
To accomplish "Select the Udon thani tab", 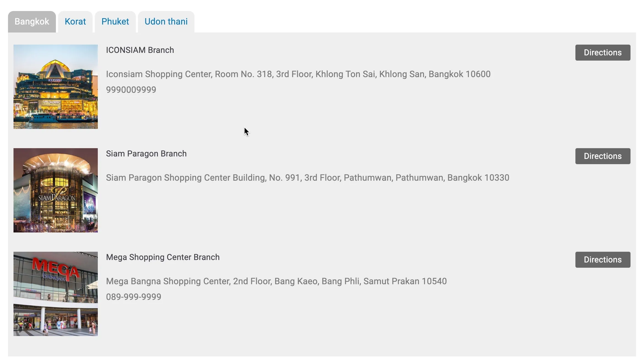I will 166,21.
